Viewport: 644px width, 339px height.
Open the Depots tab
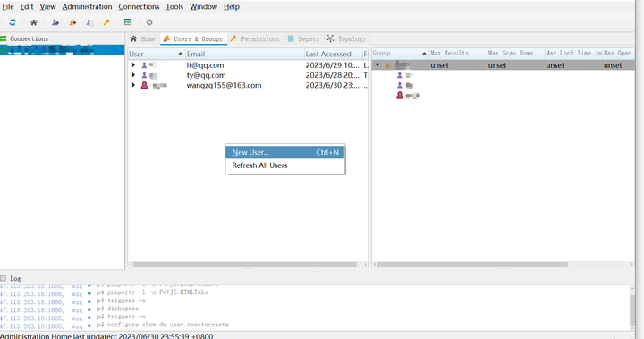[x=303, y=39]
